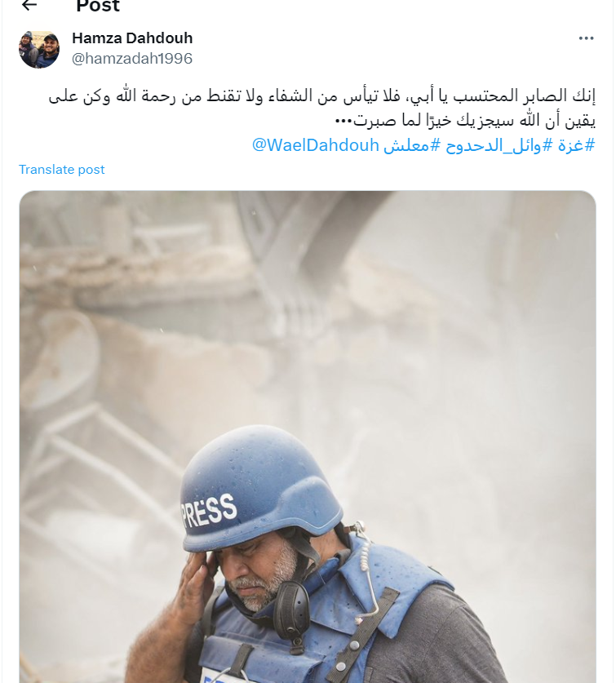
Task: Open the #معلش hashtag
Action: pyautogui.click(x=412, y=145)
